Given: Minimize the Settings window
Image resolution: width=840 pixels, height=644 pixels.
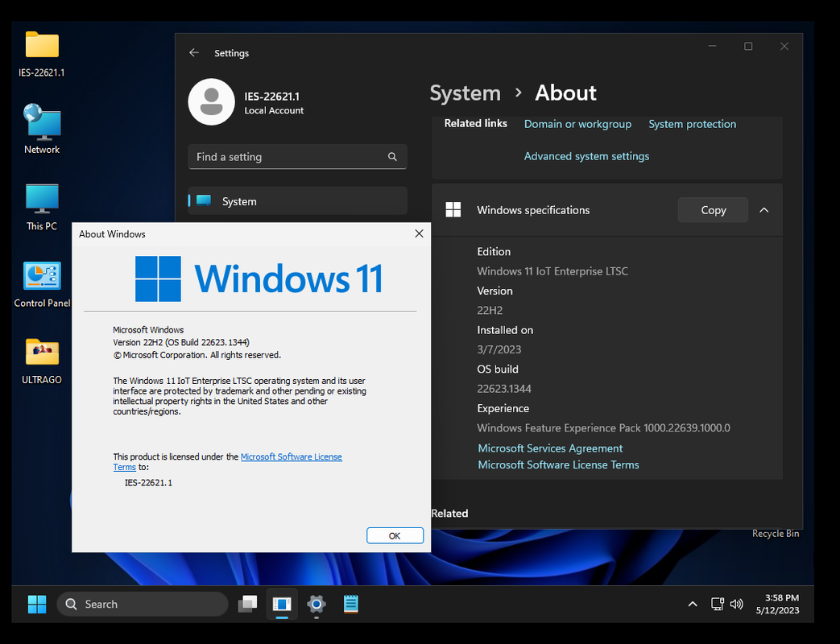Looking at the screenshot, I should (x=712, y=46).
